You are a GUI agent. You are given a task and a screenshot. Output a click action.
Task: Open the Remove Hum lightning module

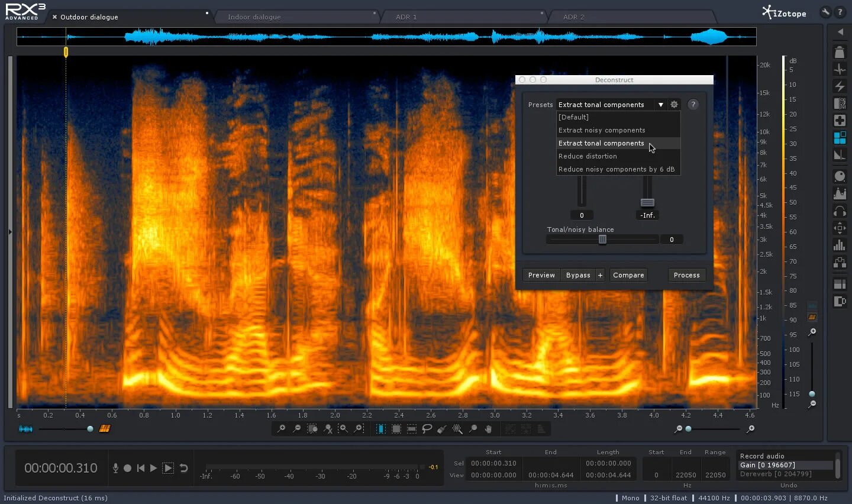tap(840, 86)
